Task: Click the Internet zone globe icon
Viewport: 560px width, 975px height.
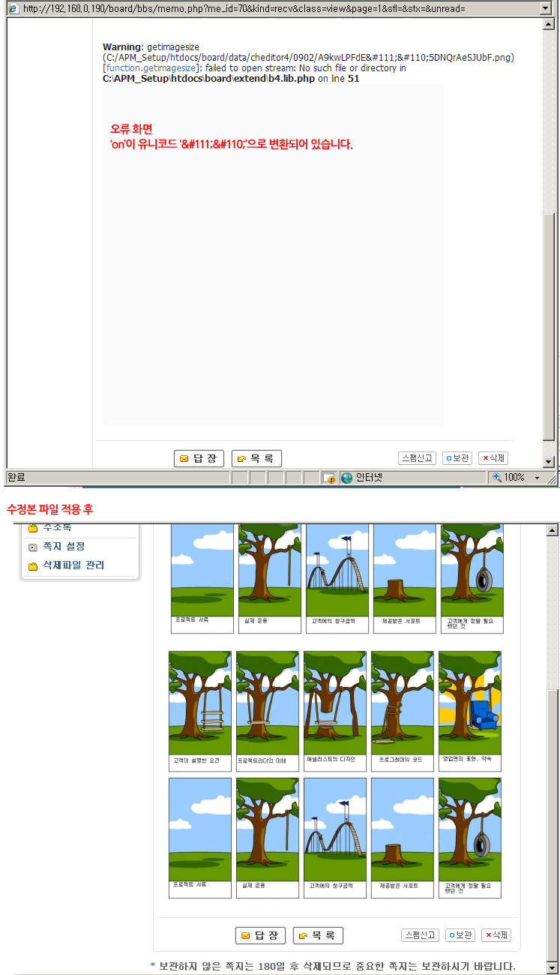Action: coord(346,478)
